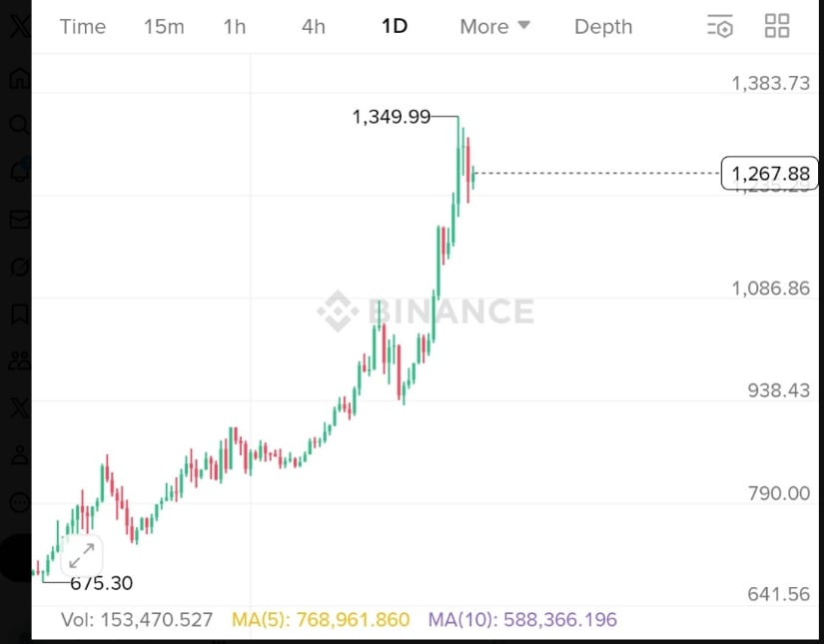Select the 4h interval
The height and width of the screenshot is (644, 824).
point(314,27)
